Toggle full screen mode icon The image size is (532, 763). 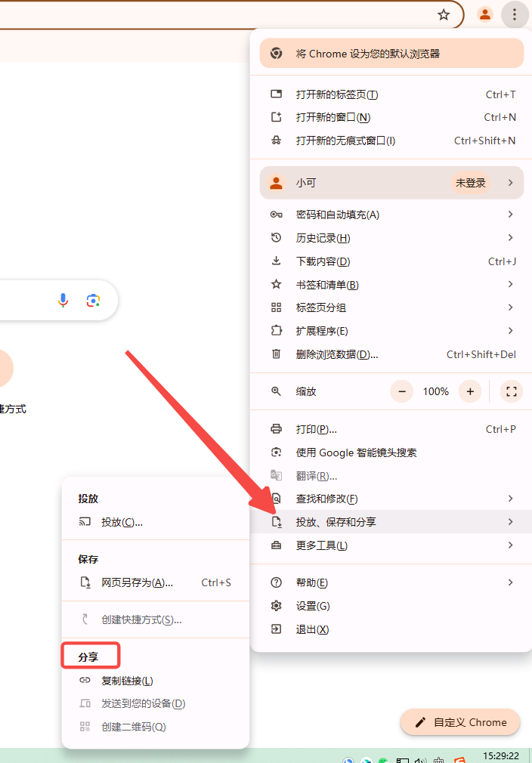pyautogui.click(x=512, y=391)
